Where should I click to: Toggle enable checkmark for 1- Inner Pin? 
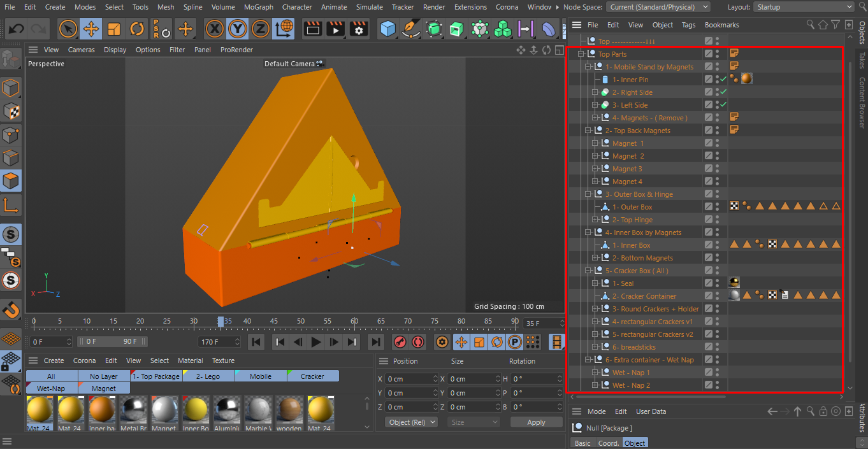[x=723, y=80]
